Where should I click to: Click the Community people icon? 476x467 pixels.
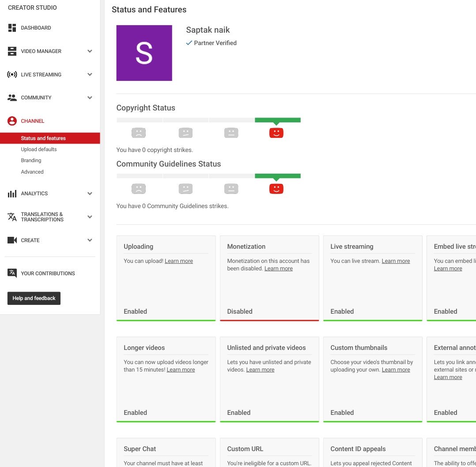pos(12,98)
